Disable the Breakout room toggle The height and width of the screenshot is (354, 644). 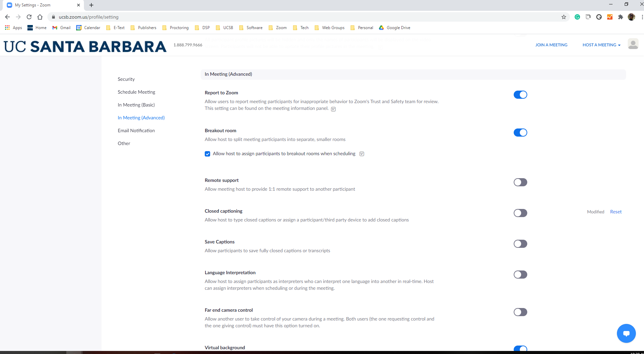coord(520,133)
